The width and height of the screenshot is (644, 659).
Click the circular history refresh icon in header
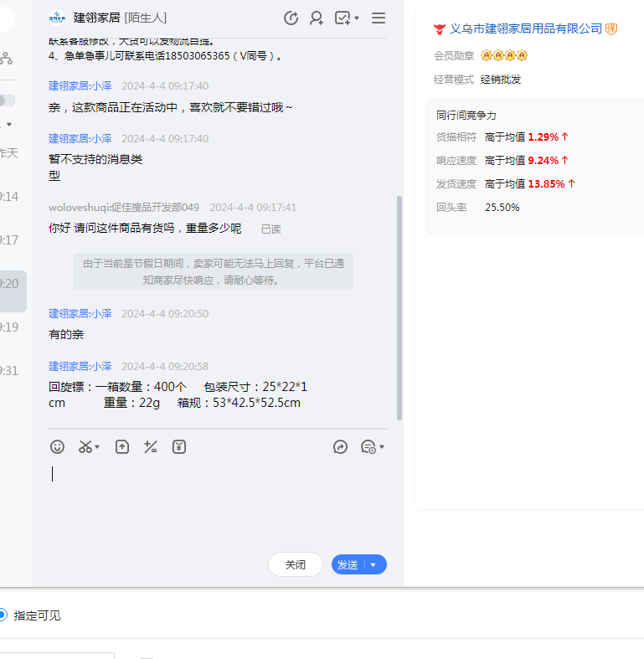(291, 18)
